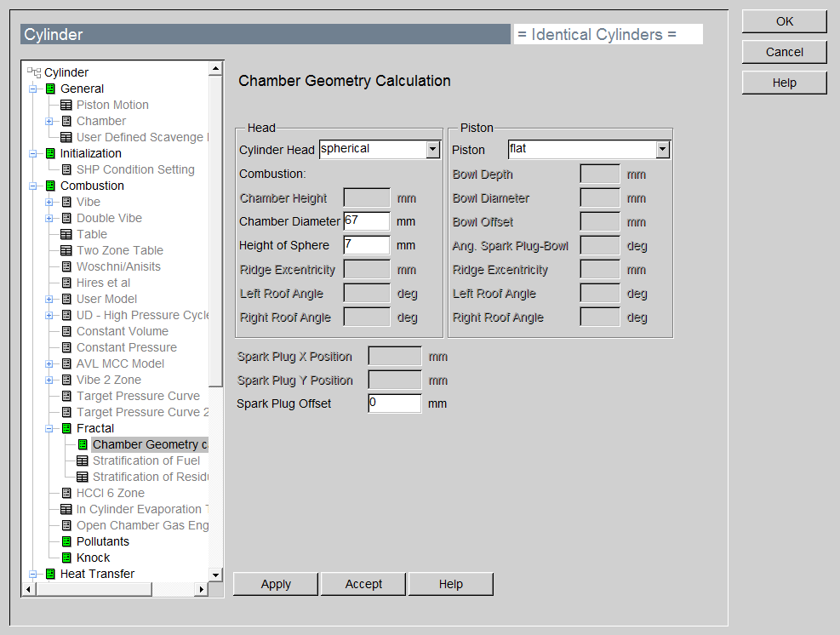Click the Piston Motion table icon
This screenshot has width=840, height=635.
pyautogui.click(x=66, y=105)
